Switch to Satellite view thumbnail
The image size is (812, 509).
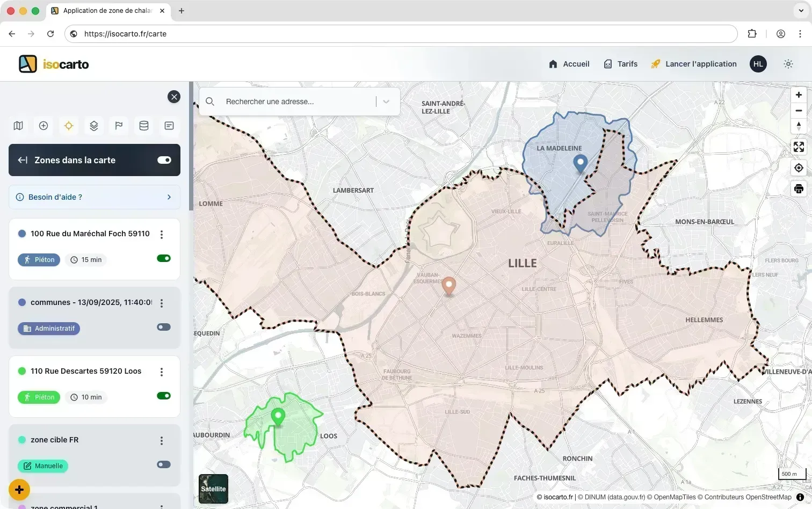[213, 489]
